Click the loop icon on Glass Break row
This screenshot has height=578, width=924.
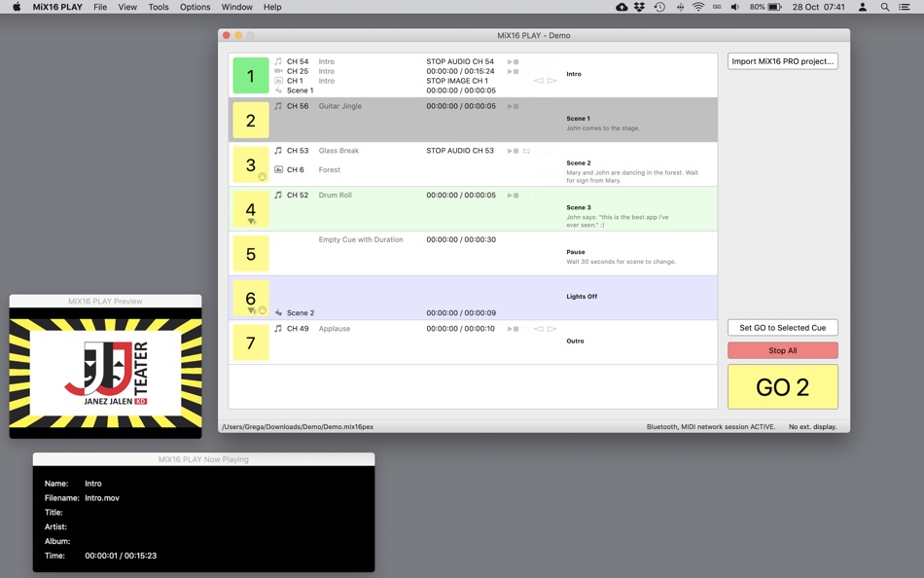(526, 151)
